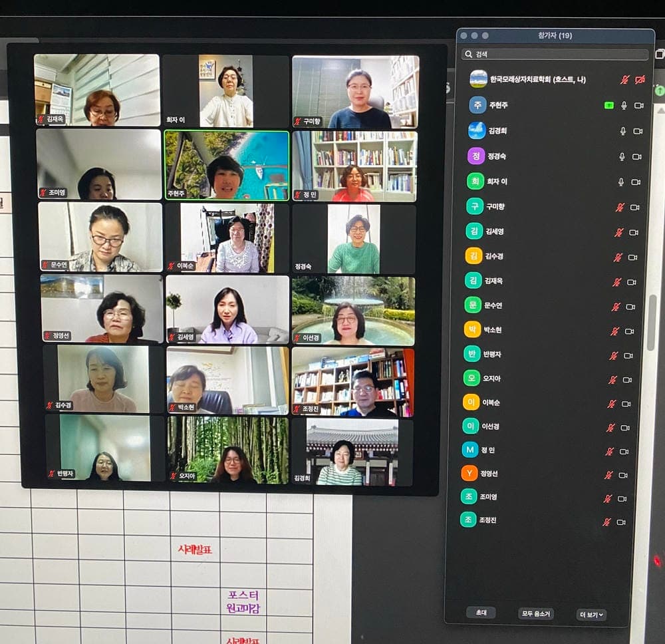
Task: Unmute the host's red microphone
Action: pyautogui.click(x=624, y=80)
